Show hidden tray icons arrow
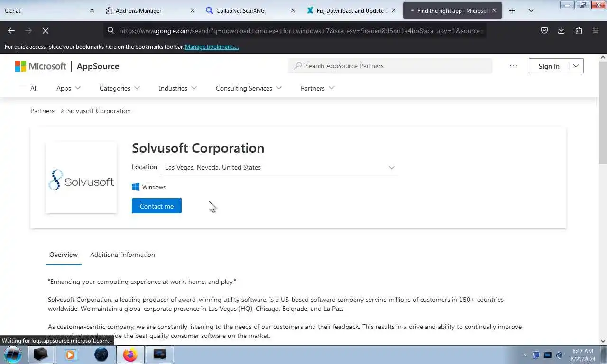Viewport: 607px width, 364px height. point(524,355)
